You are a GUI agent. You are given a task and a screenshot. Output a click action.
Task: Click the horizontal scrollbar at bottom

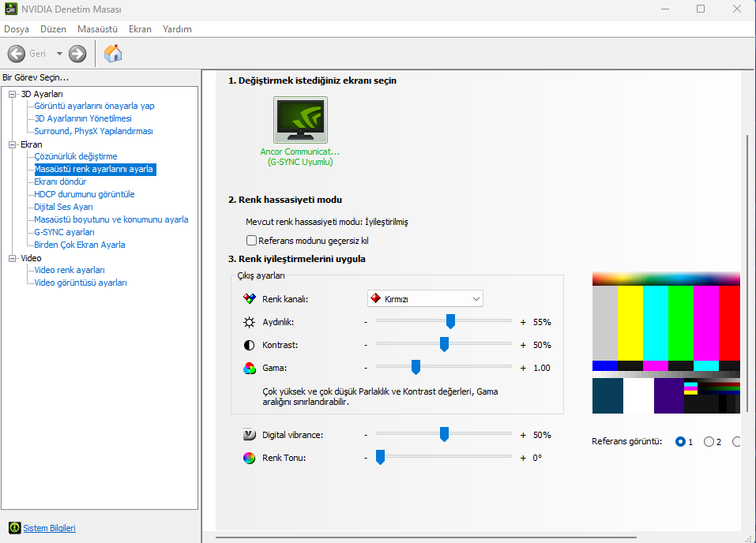426,537
